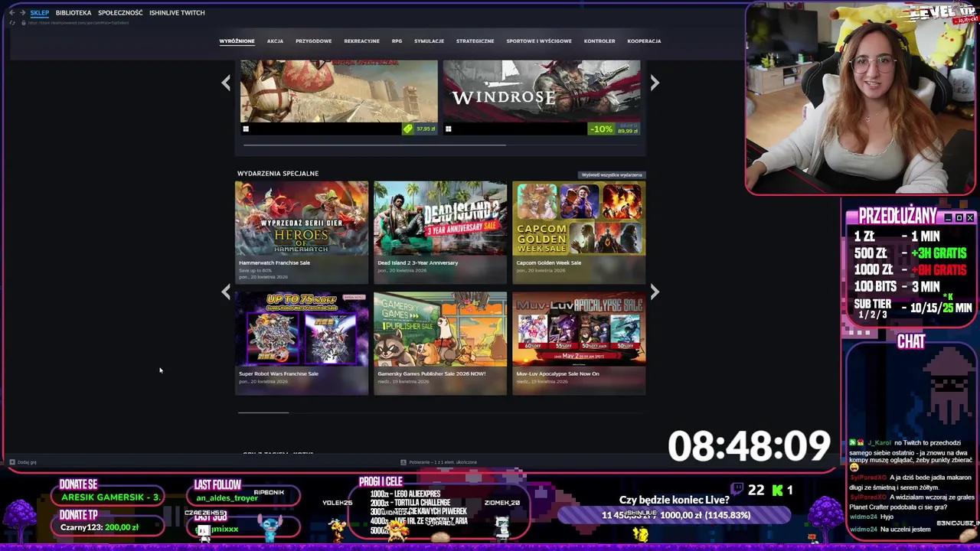Select the STRATEGICZNE category tab

(475, 41)
